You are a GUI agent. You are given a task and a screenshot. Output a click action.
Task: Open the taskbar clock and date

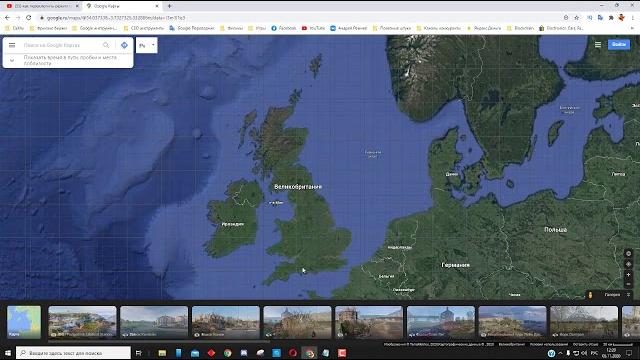612,353
